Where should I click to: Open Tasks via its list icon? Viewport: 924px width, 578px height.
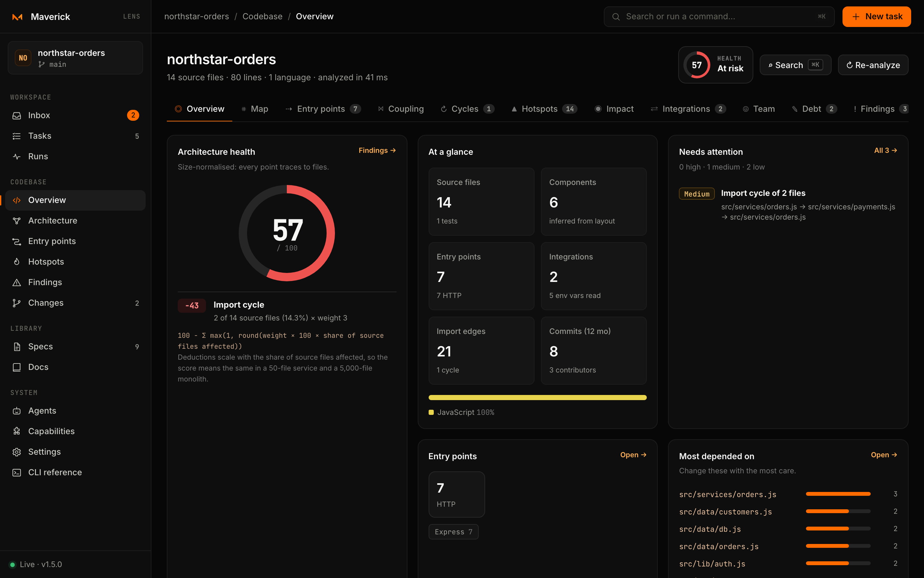click(17, 136)
